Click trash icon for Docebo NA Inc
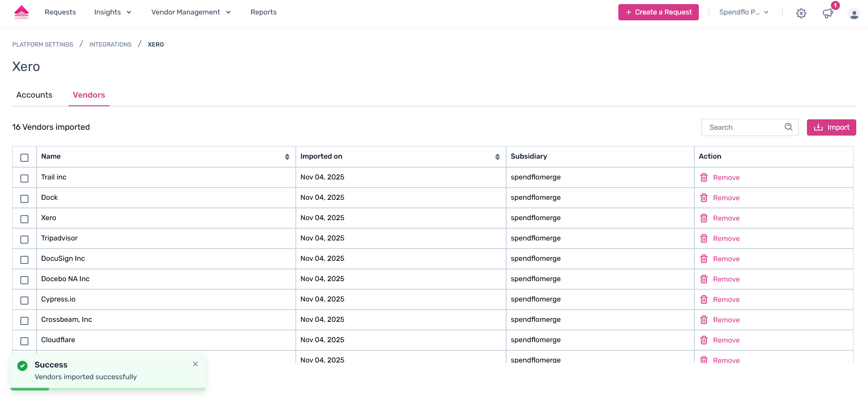Image resolution: width=868 pixels, height=400 pixels. click(x=704, y=279)
